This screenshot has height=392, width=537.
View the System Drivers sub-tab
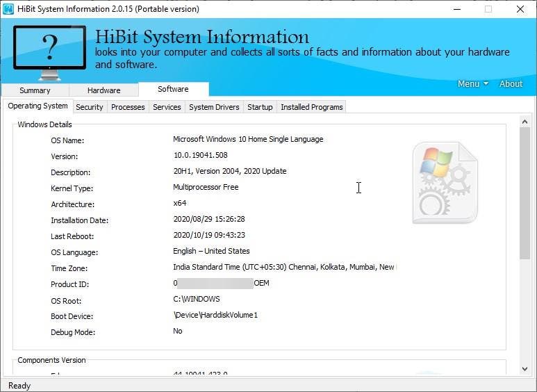click(x=214, y=107)
